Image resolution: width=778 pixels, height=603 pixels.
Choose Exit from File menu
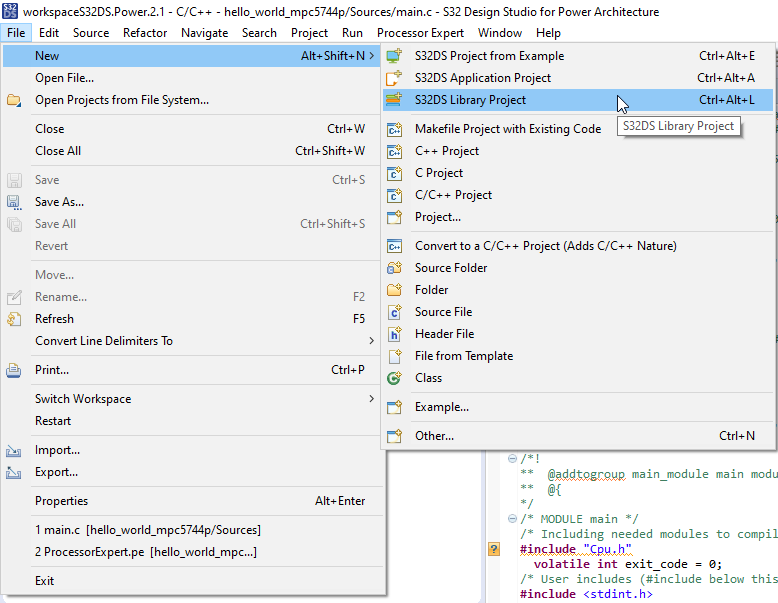point(193,581)
